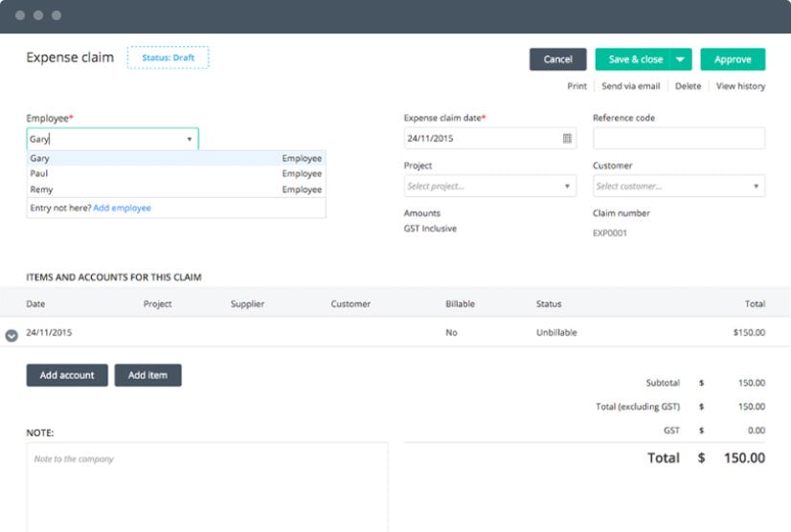Click the Subtotal label
The width and height of the screenshot is (791, 532).
pyautogui.click(x=663, y=383)
